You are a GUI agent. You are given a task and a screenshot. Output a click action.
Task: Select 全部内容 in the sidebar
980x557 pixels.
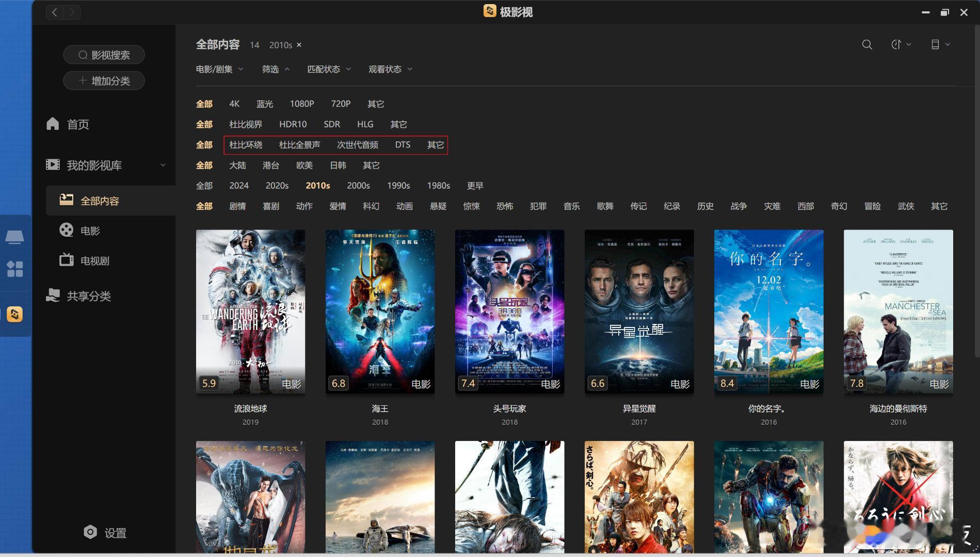tap(110, 201)
